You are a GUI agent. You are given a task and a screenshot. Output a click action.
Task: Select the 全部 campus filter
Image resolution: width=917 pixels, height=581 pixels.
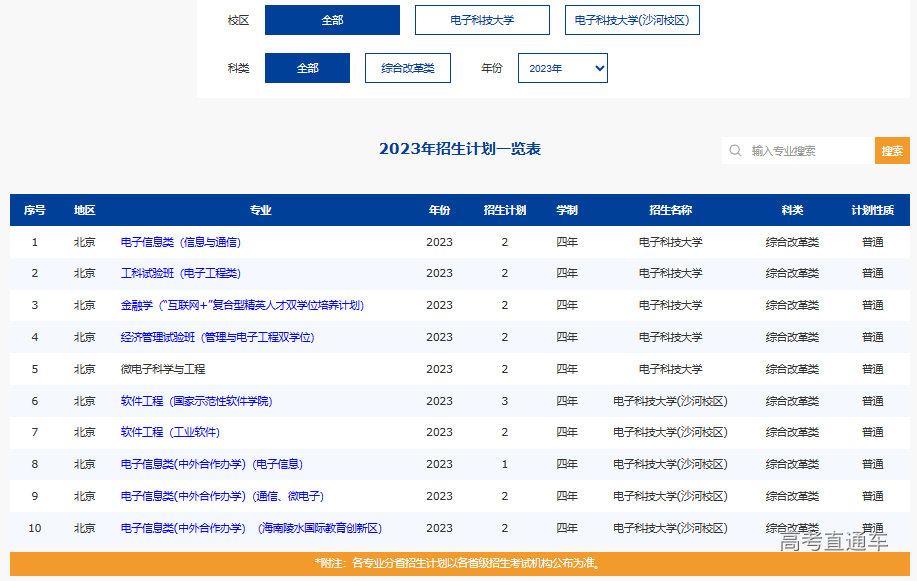click(x=332, y=20)
